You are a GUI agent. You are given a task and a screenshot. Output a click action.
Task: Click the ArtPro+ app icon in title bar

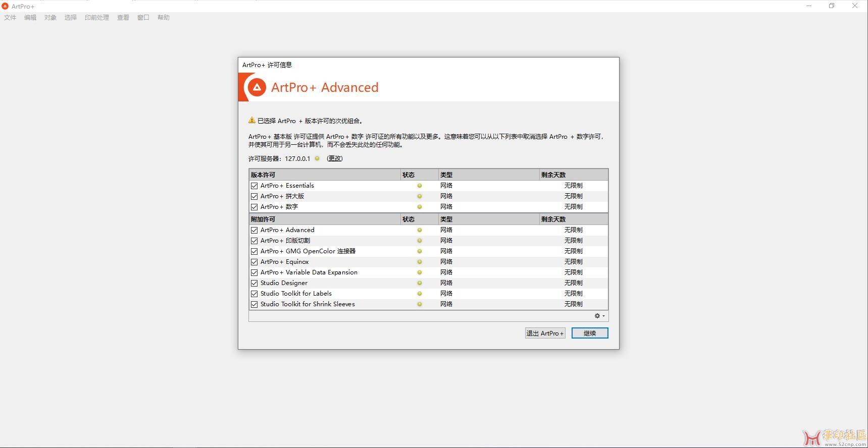click(x=5, y=6)
